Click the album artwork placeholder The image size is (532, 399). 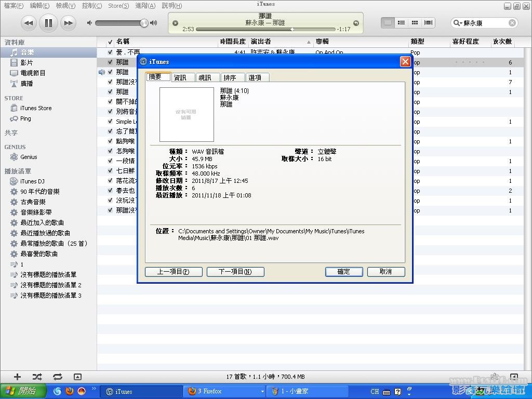[187, 114]
